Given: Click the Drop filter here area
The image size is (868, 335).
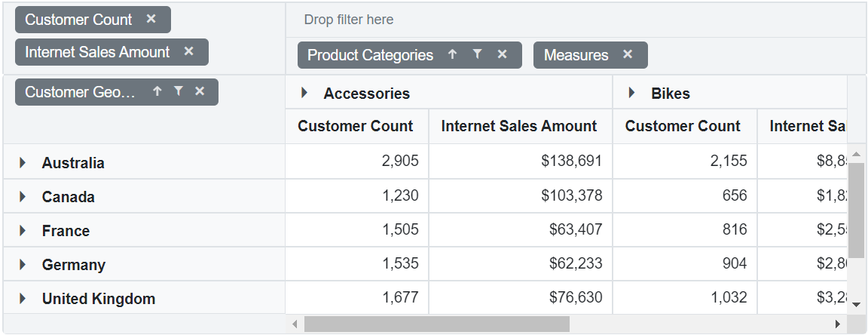Looking at the screenshot, I should (576, 20).
